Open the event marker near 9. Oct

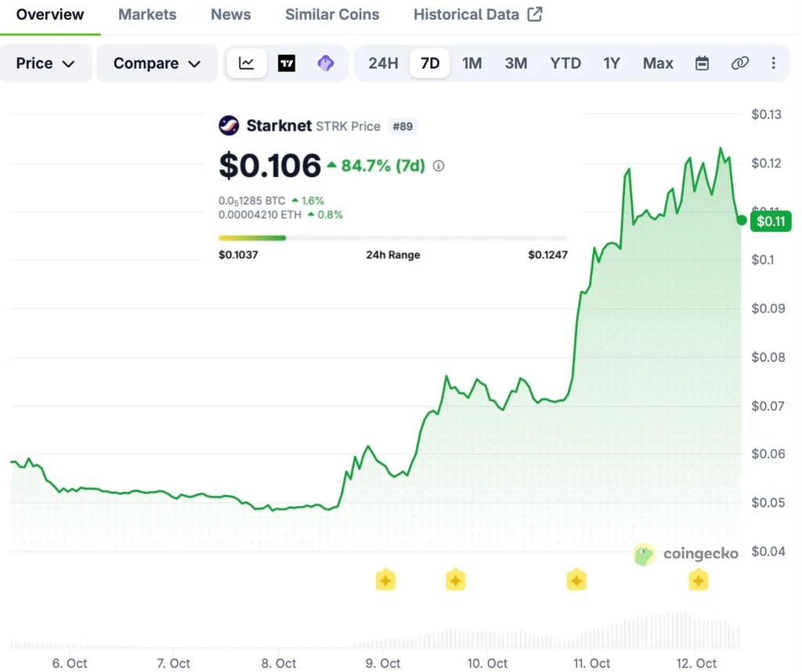click(x=385, y=580)
